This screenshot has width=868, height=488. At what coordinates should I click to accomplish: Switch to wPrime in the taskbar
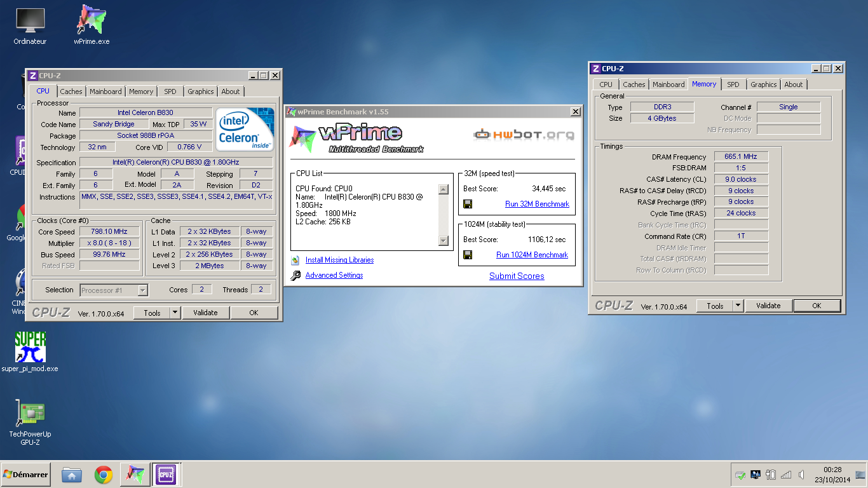135,475
